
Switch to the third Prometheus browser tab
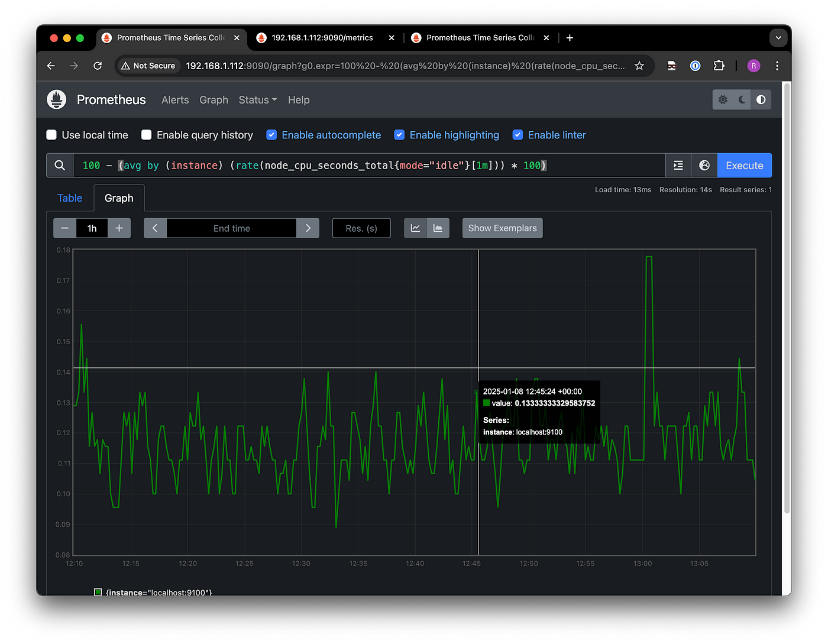coord(480,38)
